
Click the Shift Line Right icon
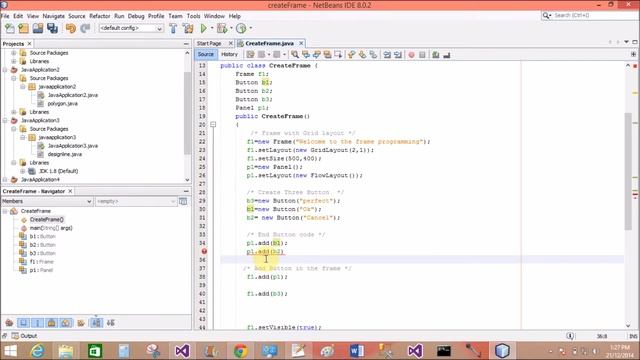398,55
